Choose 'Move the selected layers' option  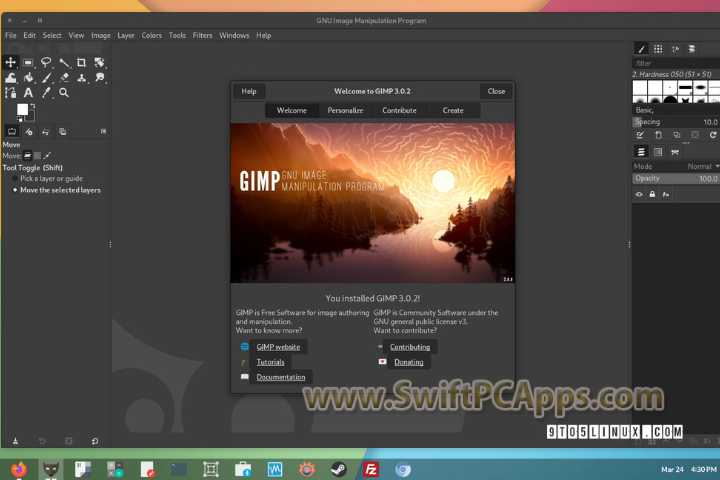tap(56, 190)
